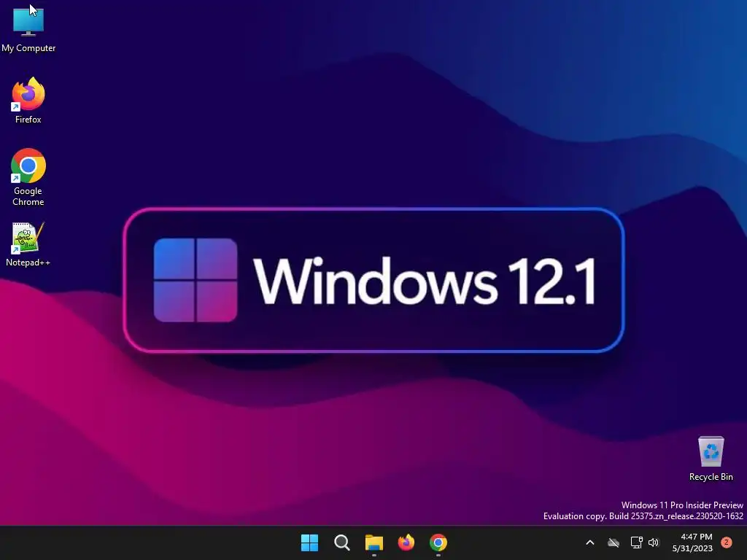Click the 'Firefox' desktop label text
Image resolution: width=747 pixels, height=560 pixels.
(28, 120)
